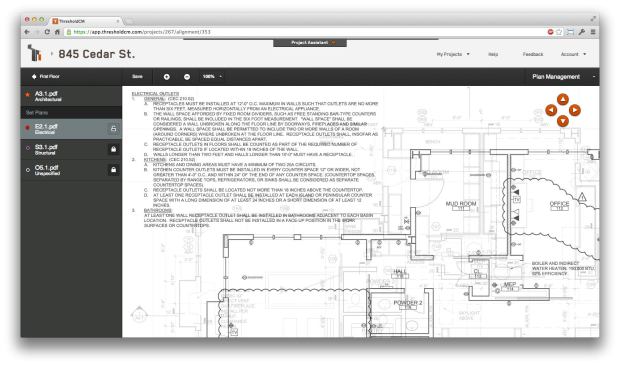620x366 pixels.
Task: Click the browser address bar
Action: pos(304,32)
